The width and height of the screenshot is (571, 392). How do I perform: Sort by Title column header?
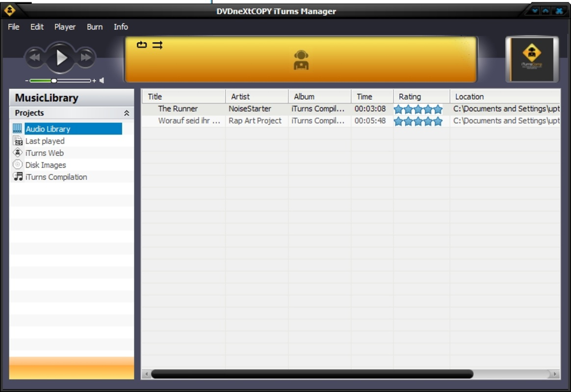[183, 97]
